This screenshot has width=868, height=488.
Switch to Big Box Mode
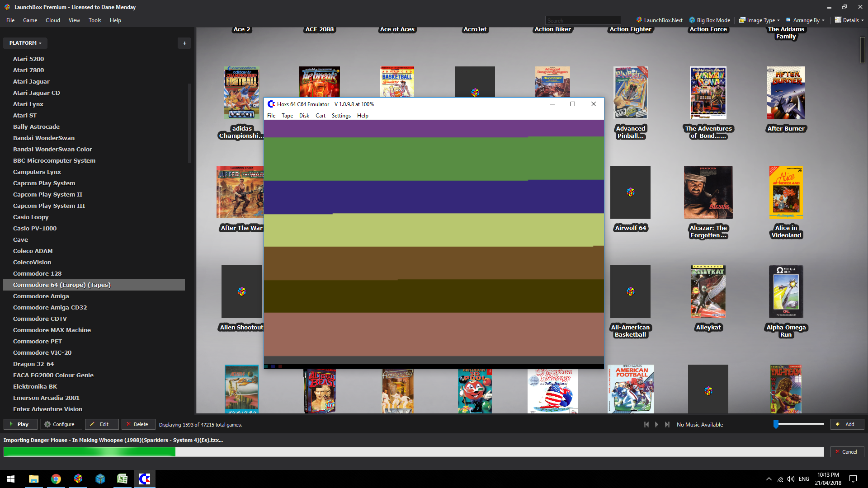tap(709, 20)
